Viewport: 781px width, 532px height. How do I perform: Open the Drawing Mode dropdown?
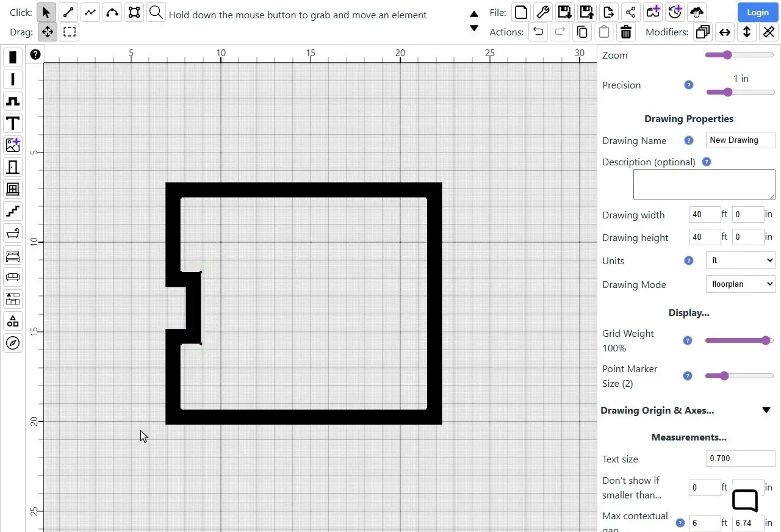tap(740, 284)
